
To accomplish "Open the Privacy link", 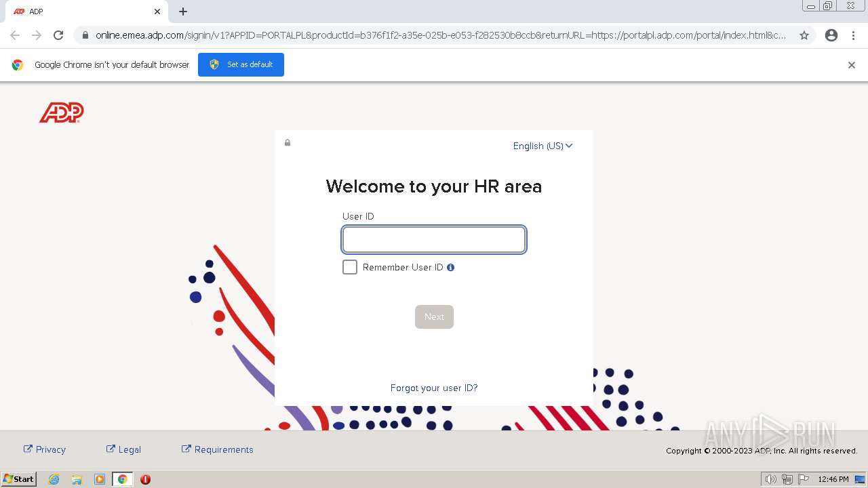I will 45,449.
